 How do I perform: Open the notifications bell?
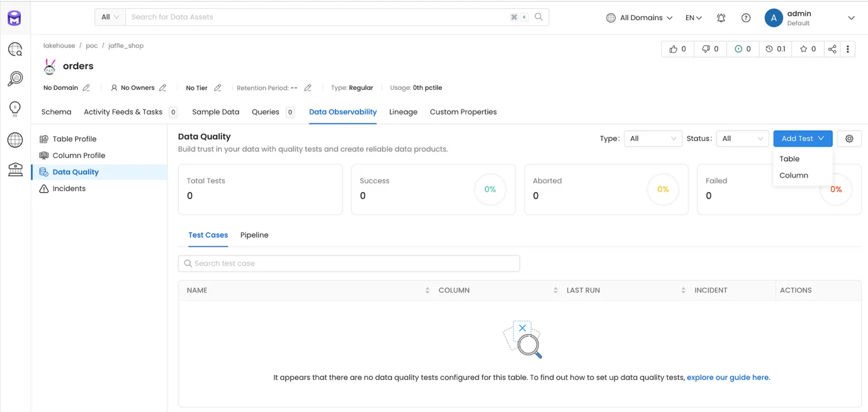(x=721, y=18)
